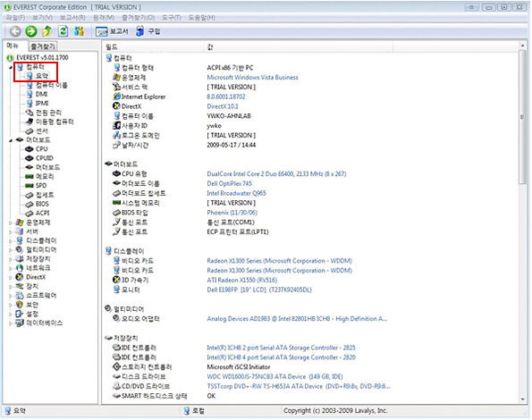Open the 즐겨찾기(O) menu
The image size is (532, 420).
(138, 18)
